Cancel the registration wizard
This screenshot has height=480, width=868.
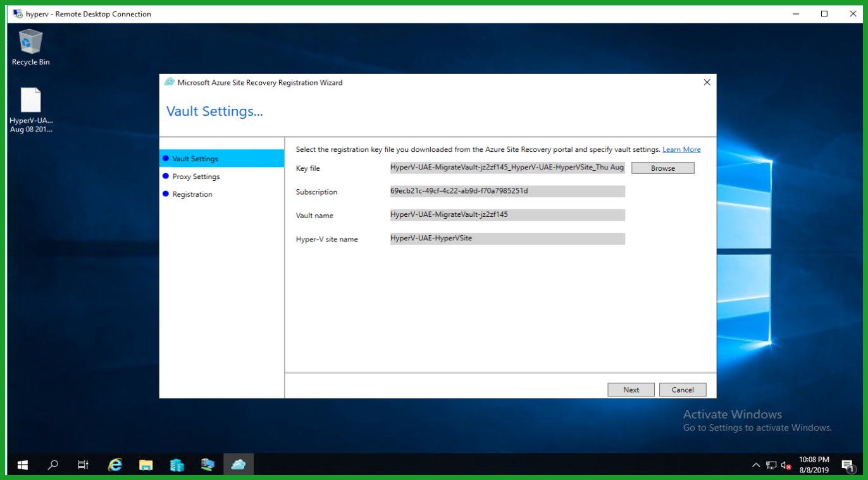click(x=683, y=390)
